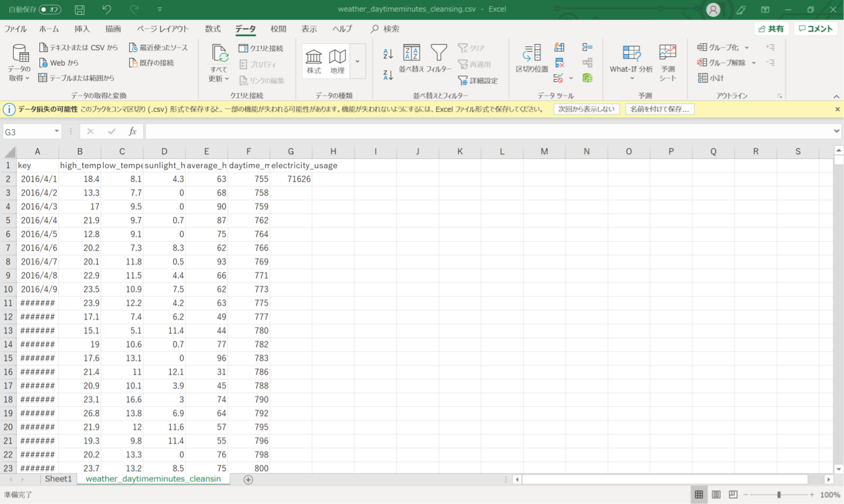Open グループ解除 dropdown arrow
The height and width of the screenshot is (504, 844).
coord(754,63)
